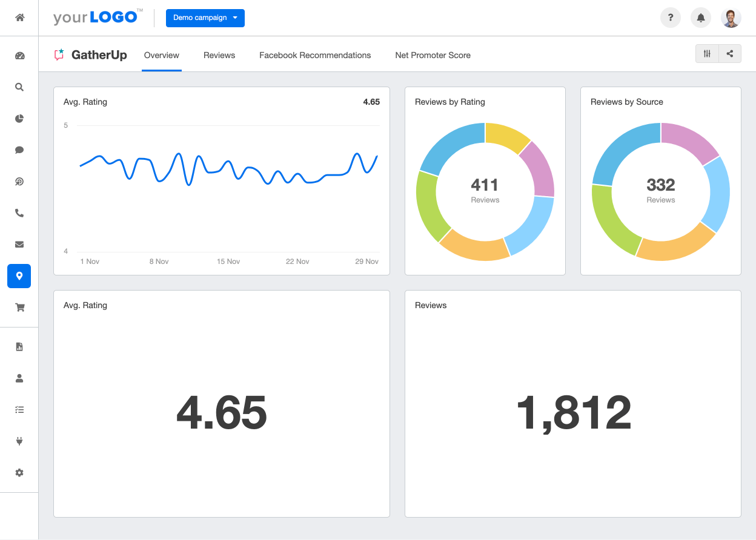Screen dimensions: 756x540
Task: Open the envelope email sidebar icon
Action: click(19, 245)
